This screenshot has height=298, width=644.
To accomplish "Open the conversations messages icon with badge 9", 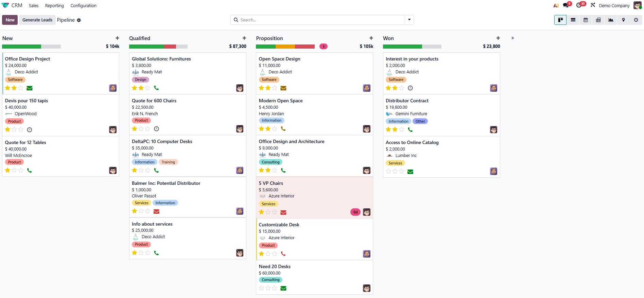I will coord(566,5).
